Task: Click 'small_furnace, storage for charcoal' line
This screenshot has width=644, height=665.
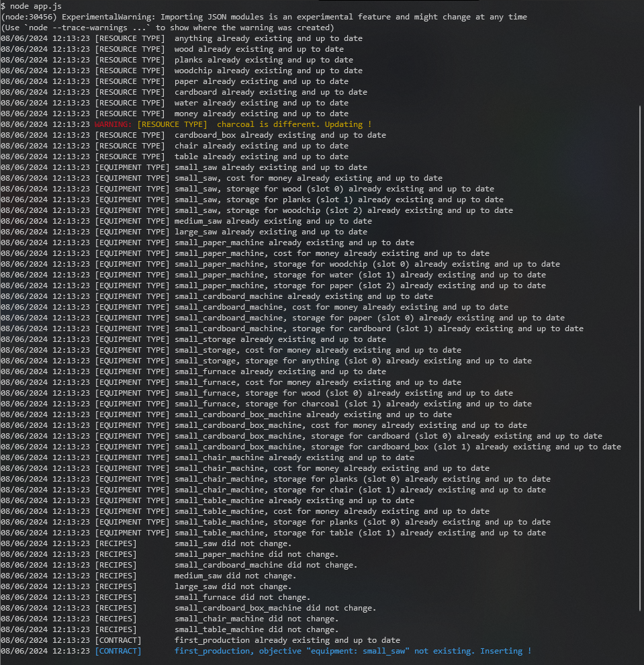Action: [266, 404]
